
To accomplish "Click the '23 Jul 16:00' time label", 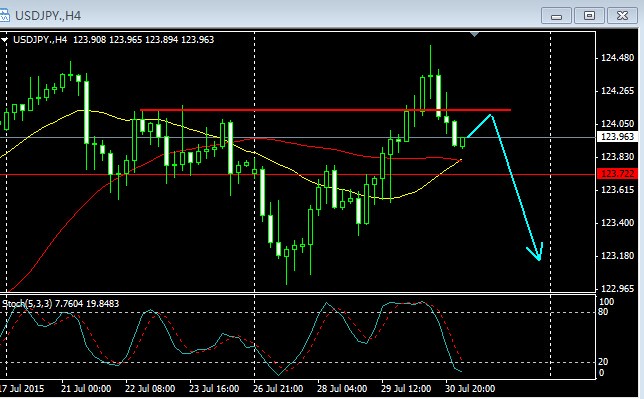I will pos(214,389).
